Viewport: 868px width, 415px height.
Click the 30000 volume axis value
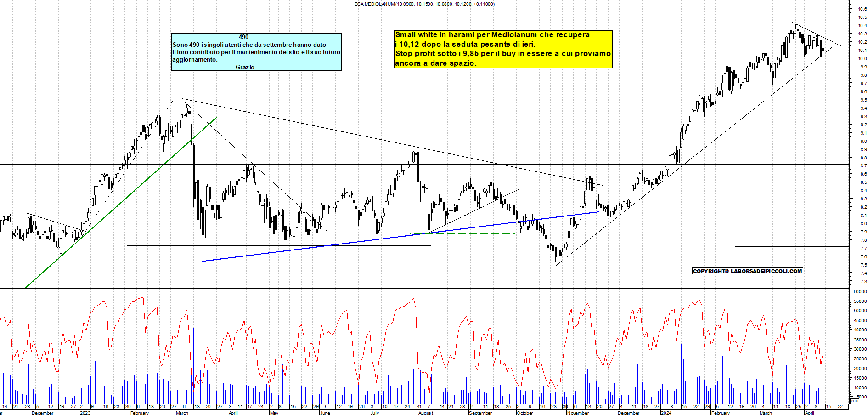pyautogui.click(x=860, y=349)
